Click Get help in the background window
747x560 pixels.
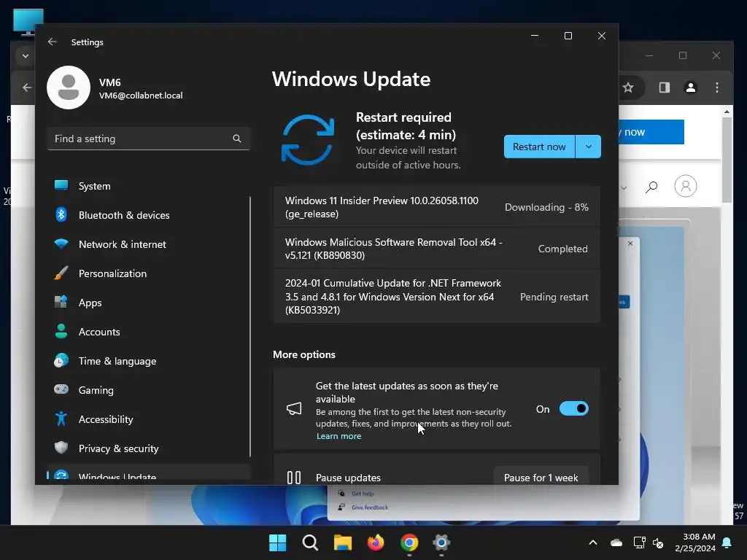tap(363, 494)
